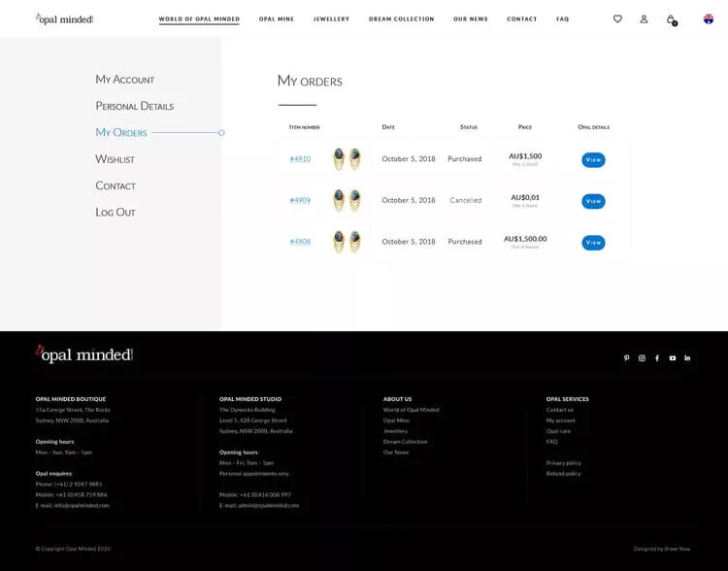The width and height of the screenshot is (728, 571).
Task: Click View button for order #4909
Action: pos(593,201)
